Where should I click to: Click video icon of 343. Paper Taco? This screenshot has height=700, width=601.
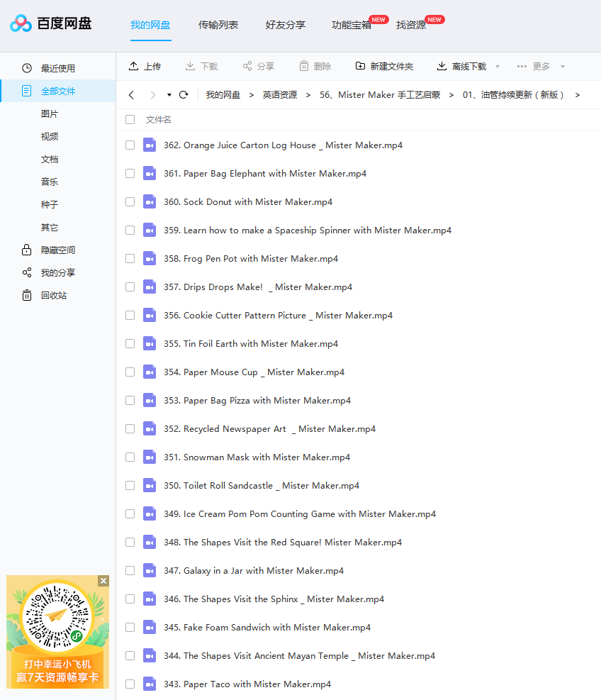tap(150, 684)
